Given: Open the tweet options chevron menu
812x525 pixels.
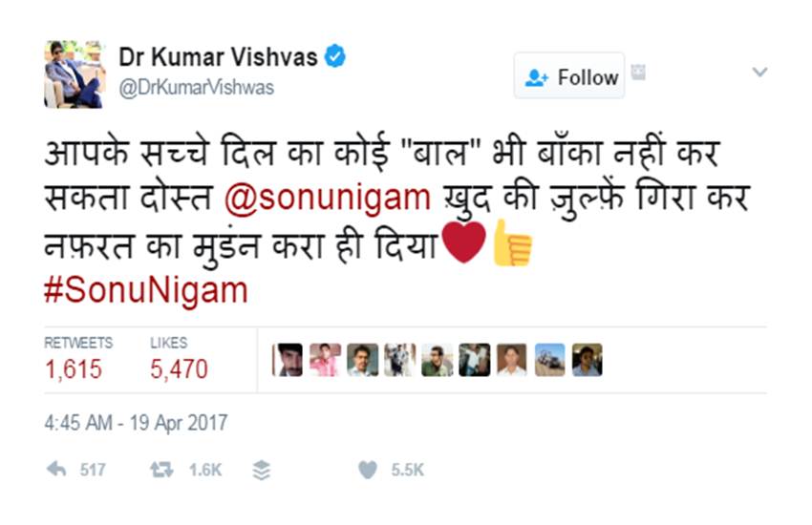Looking at the screenshot, I should [x=759, y=73].
